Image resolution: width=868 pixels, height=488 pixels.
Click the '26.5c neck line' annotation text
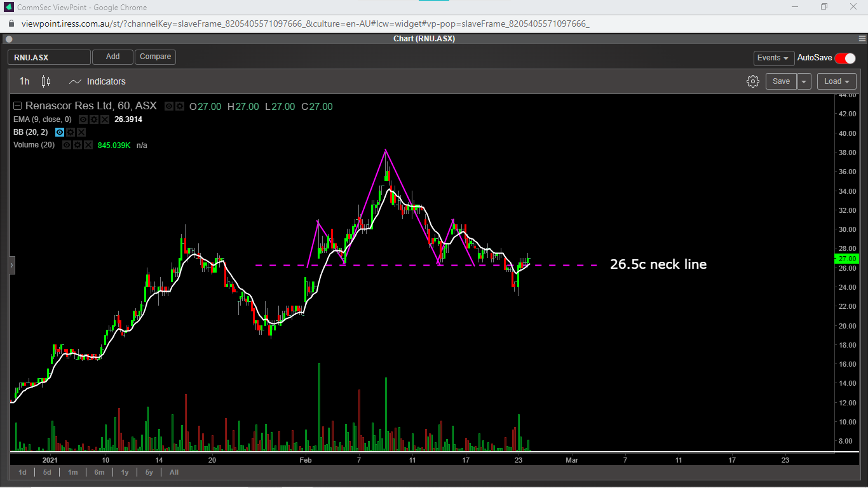coord(658,264)
